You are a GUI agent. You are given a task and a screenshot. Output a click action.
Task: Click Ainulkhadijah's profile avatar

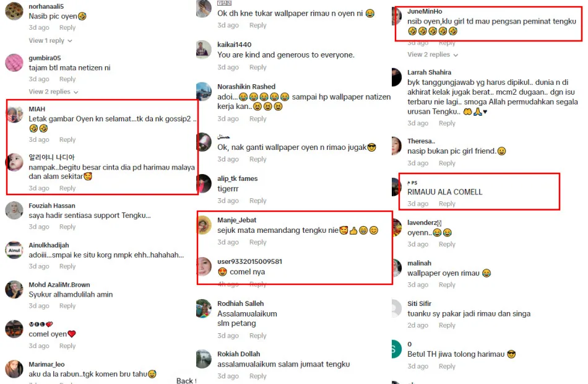pyautogui.click(x=14, y=250)
